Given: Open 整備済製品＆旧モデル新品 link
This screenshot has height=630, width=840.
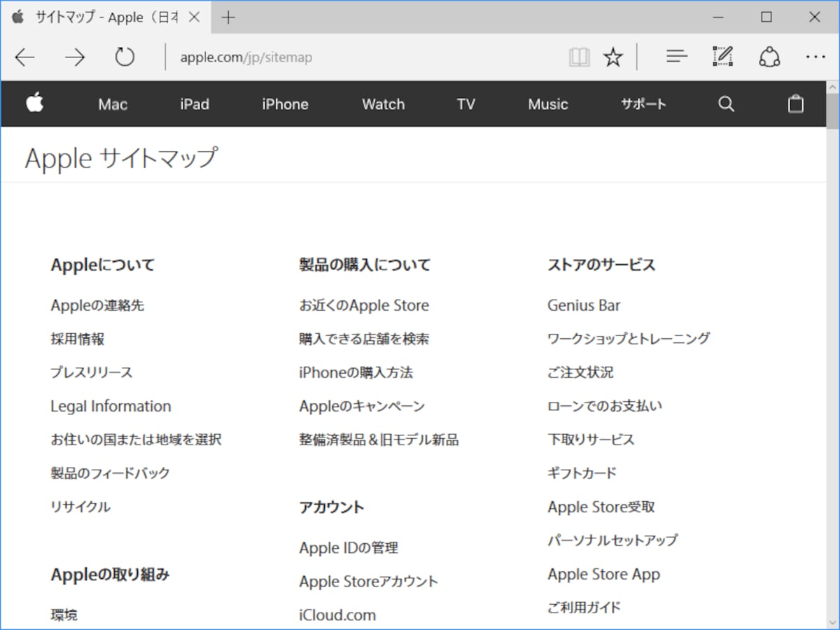Looking at the screenshot, I should pyautogui.click(x=379, y=440).
